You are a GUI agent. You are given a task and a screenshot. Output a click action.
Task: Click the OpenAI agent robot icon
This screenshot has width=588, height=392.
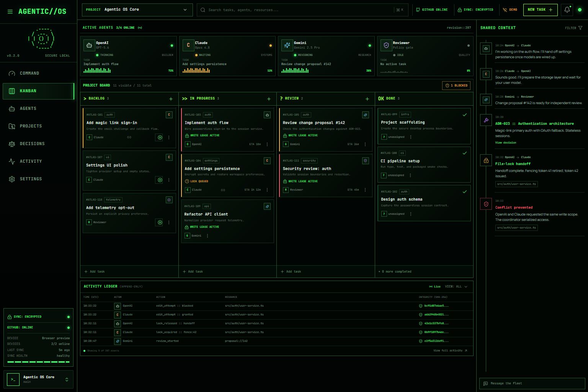(x=89, y=45)
